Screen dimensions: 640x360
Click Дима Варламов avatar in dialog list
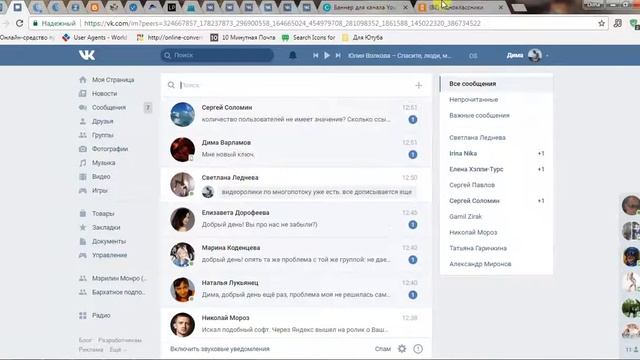182,149
